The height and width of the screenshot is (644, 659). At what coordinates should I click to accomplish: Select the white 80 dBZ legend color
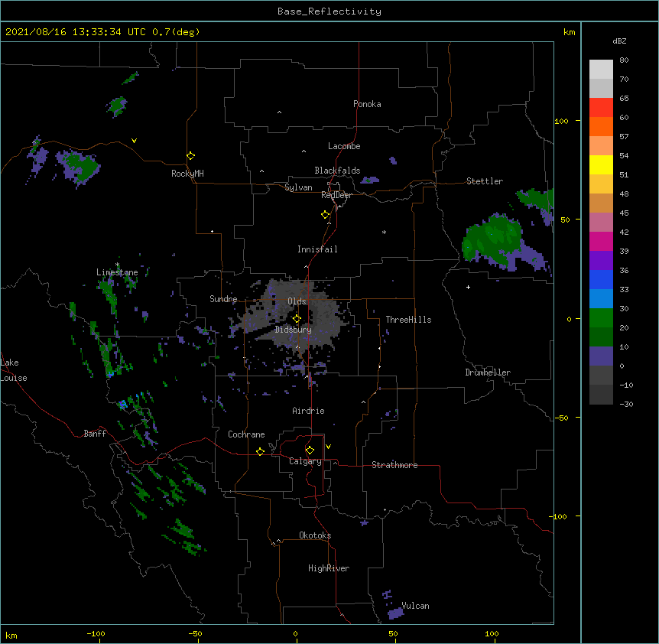tap(601, 70)
